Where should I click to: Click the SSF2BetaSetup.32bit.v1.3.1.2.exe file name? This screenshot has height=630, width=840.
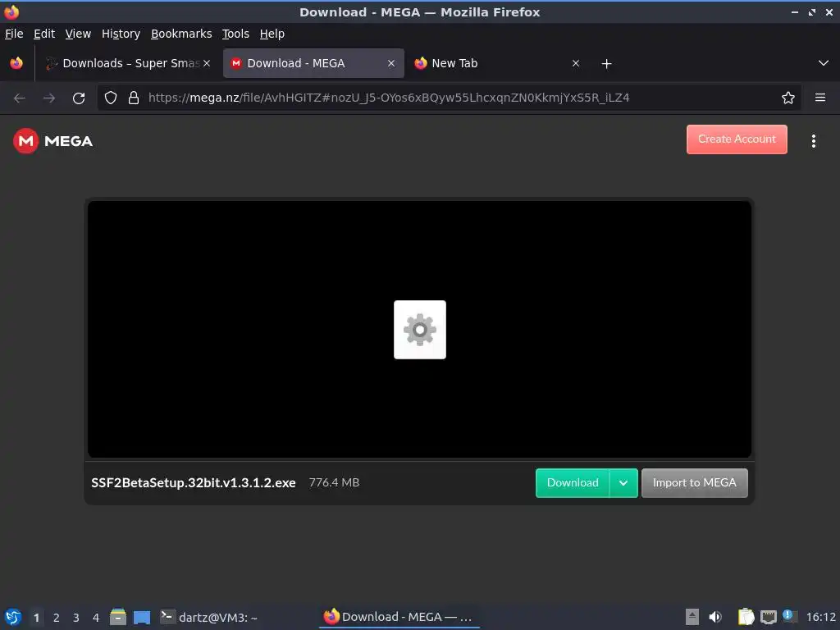point(194,482)
